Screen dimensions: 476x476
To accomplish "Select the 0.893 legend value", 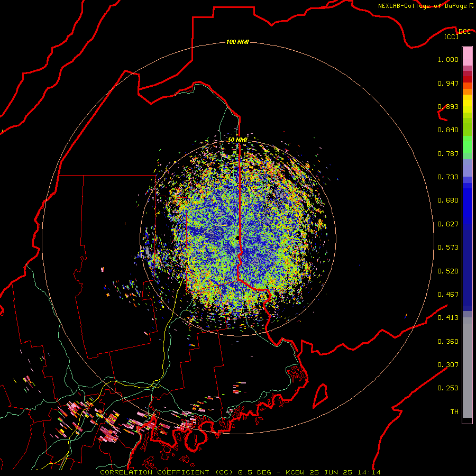I will [448, 106].
